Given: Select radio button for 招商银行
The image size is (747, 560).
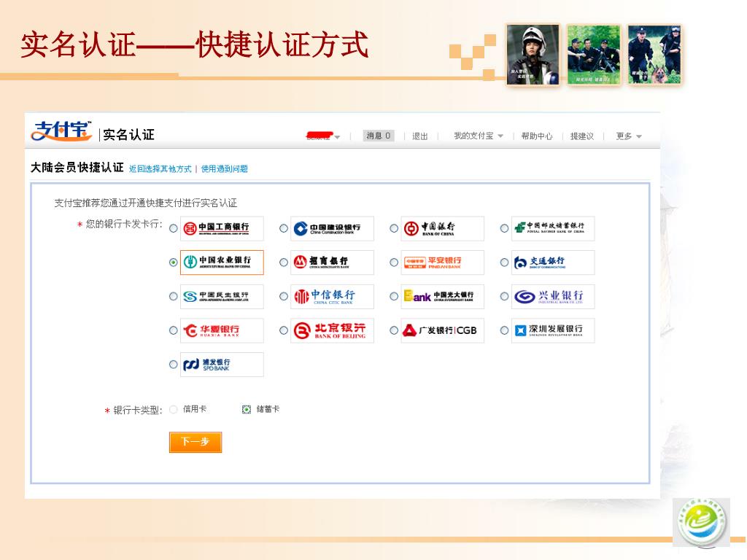Looking at the screenshot, I should [x=284, y=262].
